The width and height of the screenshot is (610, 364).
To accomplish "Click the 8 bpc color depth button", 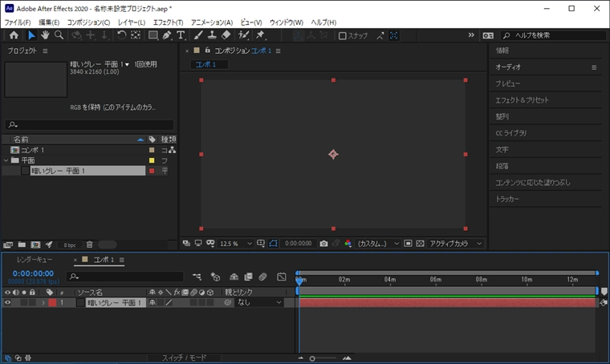I will 70,244.
